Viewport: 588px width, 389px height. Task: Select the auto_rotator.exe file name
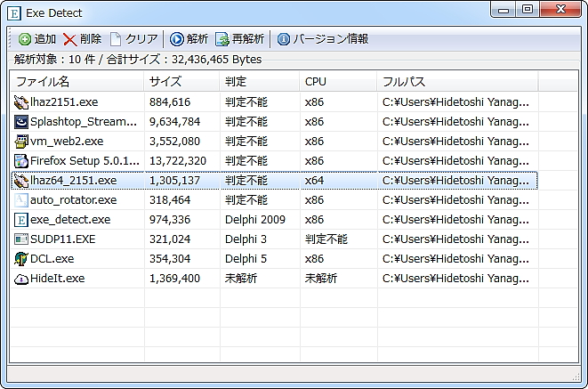coord(73,200)
